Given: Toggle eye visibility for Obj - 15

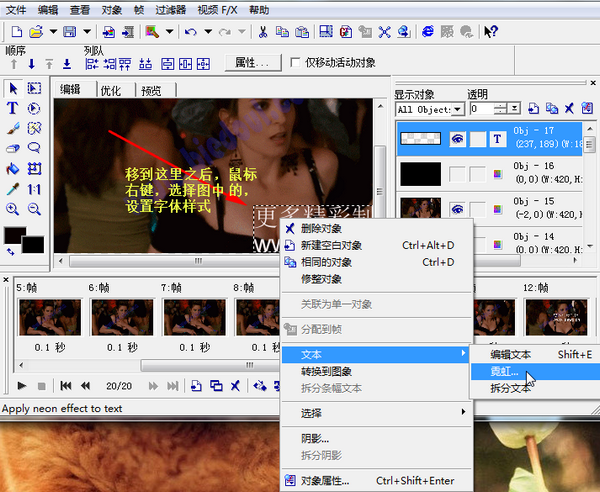Looking at the screenshot, I should pyautogui.click(x=457, y=209).
